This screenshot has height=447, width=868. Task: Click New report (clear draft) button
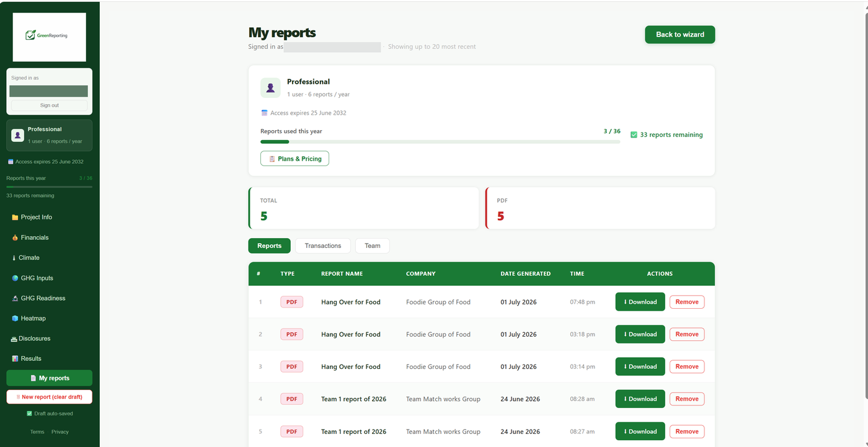point(50,397)
